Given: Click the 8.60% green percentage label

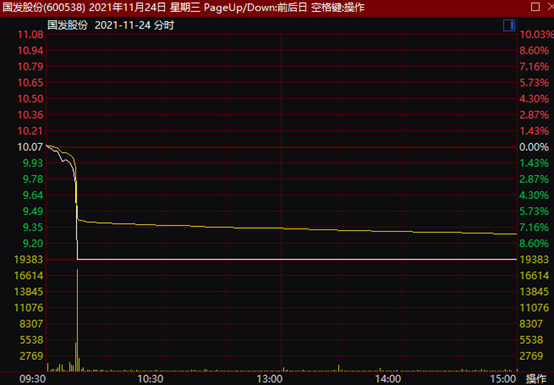Looking at the screenshot, I should 534,243.
